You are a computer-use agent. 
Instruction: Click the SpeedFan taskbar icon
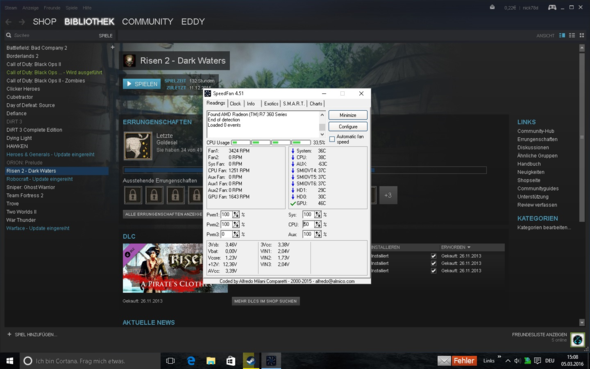(271, 361)
